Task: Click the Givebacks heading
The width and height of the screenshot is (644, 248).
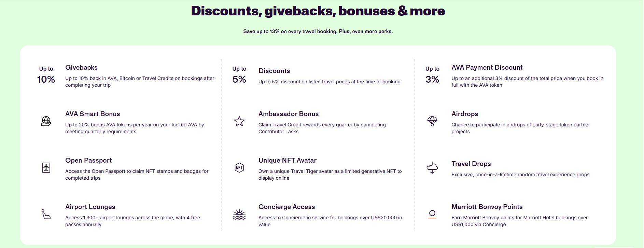Action: pos(81,68)
